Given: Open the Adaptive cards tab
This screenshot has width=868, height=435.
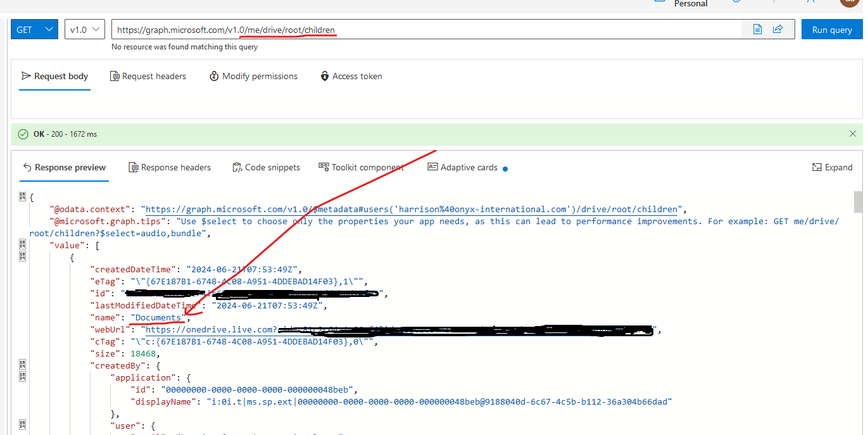Looking at the screenshot, I should tap(463, 168).
